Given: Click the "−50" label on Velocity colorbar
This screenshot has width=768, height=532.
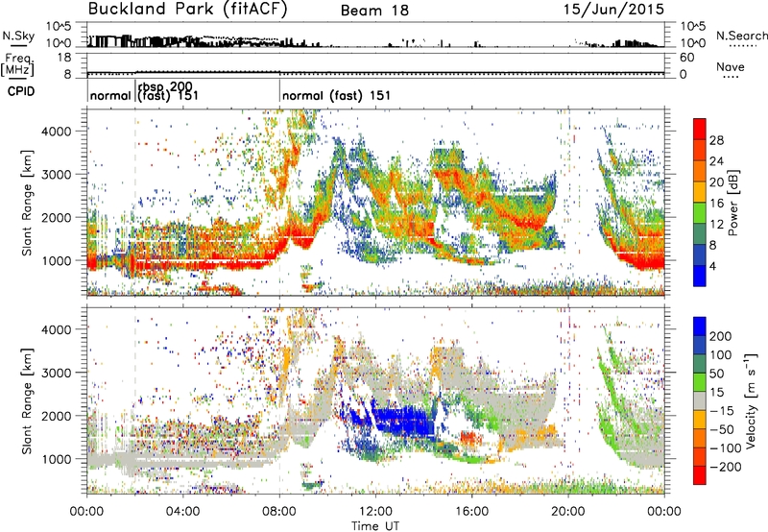Looking at the screenshot, I should pos(722,429).
